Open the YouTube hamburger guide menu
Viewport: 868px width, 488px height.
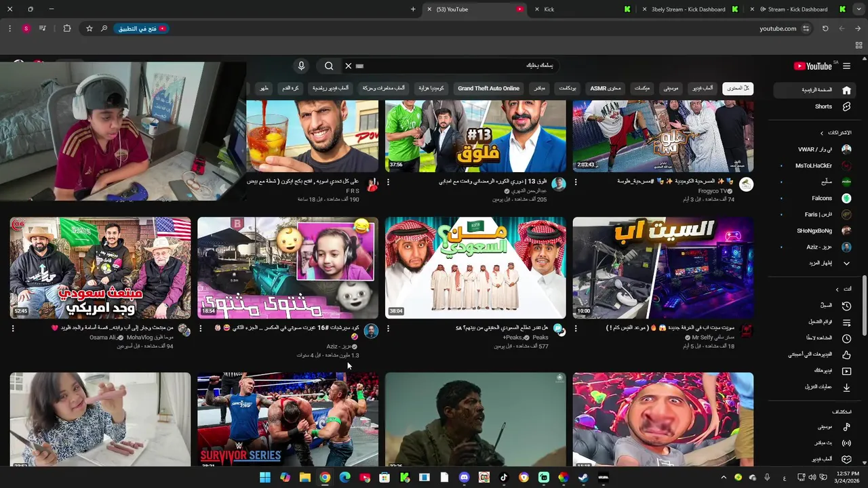(x=846, y=66)
